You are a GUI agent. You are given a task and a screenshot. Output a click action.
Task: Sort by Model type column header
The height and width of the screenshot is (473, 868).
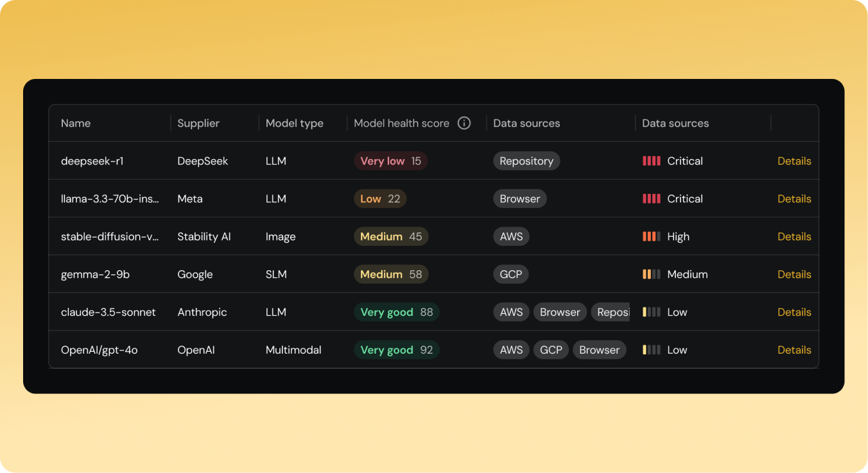point(295,123)
